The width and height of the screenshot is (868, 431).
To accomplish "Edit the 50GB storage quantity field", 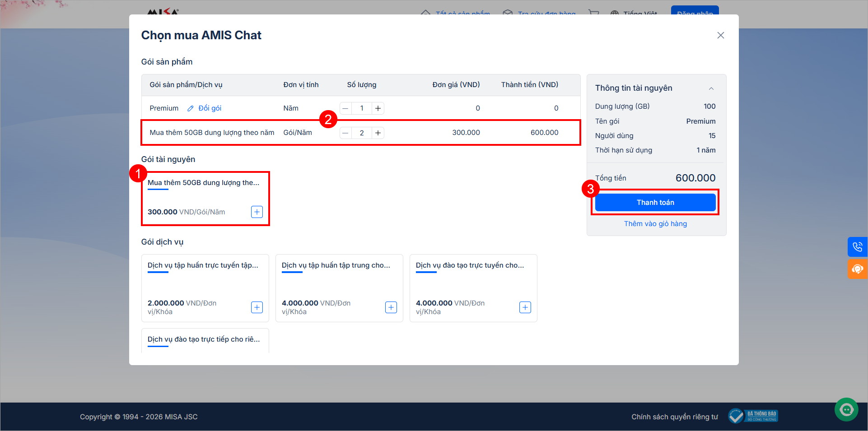I will pyautogui.click(x=362, y=133).
